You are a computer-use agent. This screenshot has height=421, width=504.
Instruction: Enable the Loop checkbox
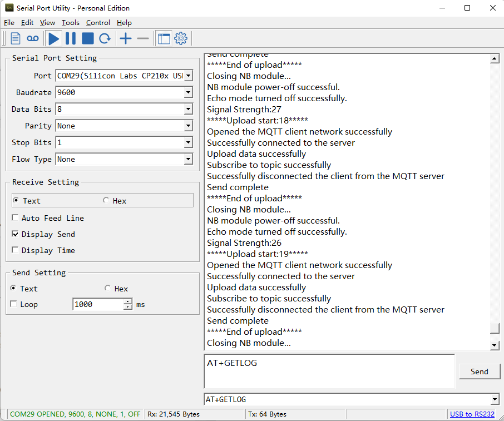(x=13, y=304)
